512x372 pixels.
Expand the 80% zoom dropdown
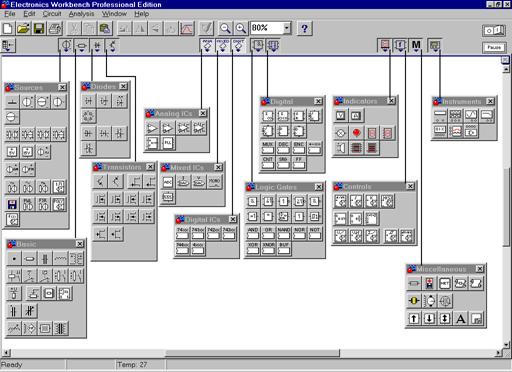pyautogui.click(x=287, y=28)
